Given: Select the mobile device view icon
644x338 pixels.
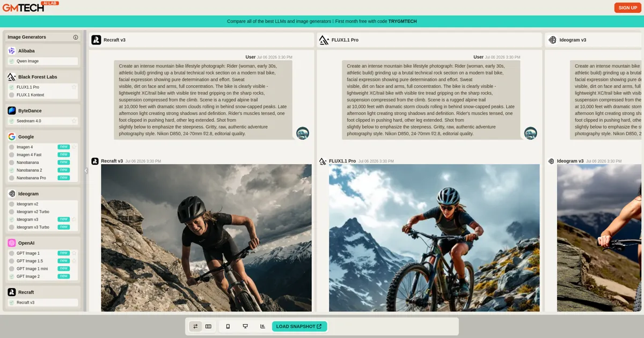Looking at the screenshot, I should coord(228,326).
